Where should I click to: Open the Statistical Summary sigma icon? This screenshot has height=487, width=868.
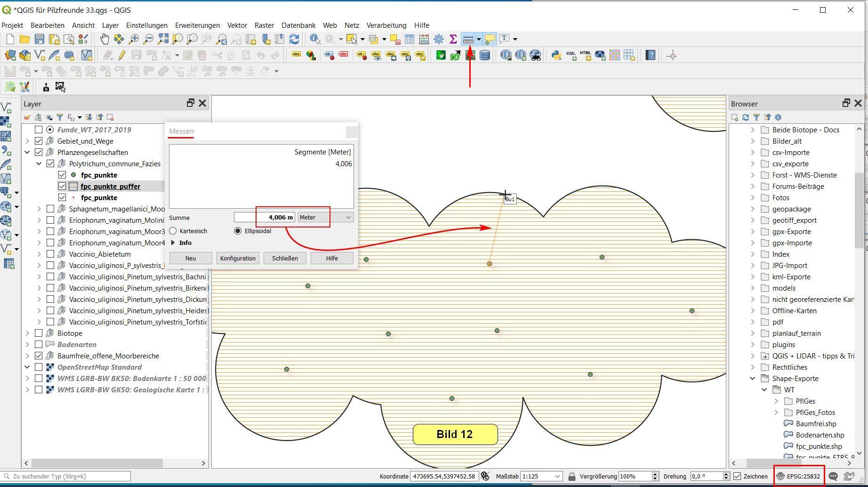coord(453,39)
